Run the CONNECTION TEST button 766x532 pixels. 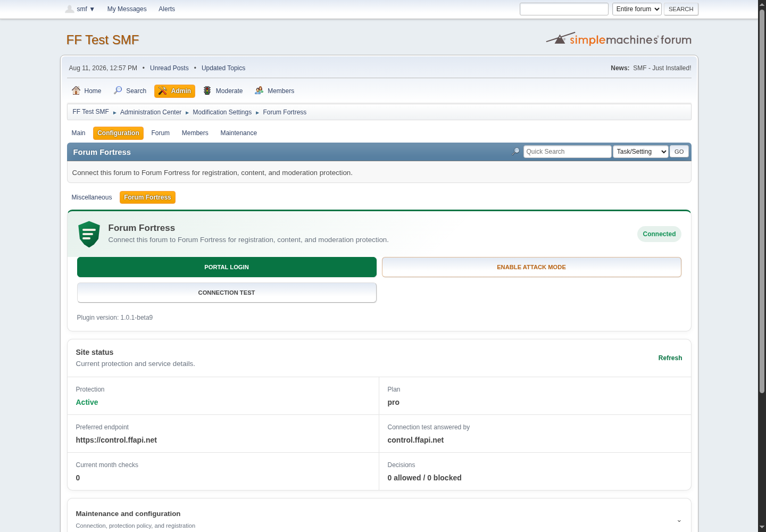coord(227,293)
